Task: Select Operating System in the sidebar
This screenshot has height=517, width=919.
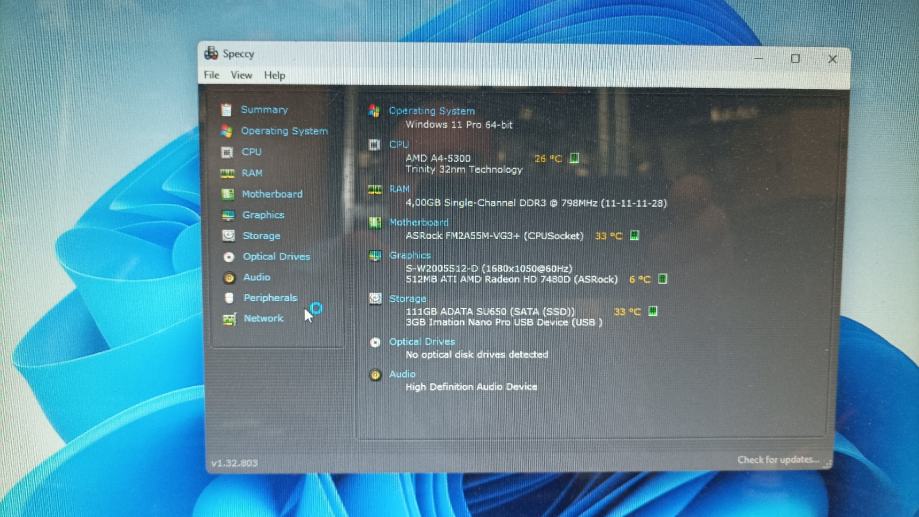Action: pyautogui.click(x=284, y=131)
